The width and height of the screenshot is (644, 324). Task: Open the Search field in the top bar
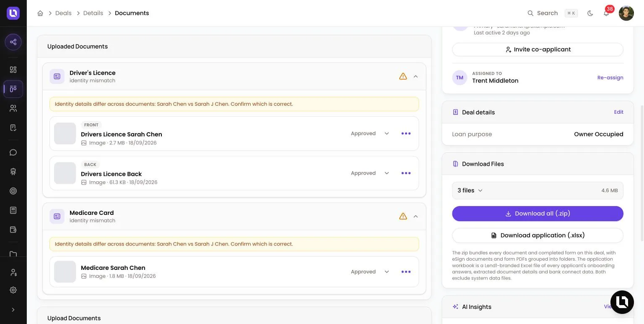pyautogui.click(x=552, y=13)
